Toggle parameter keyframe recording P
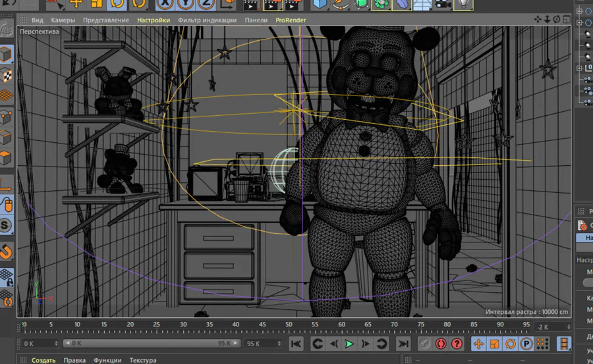This screenshot has width=593, height=364. pos(526,344)
